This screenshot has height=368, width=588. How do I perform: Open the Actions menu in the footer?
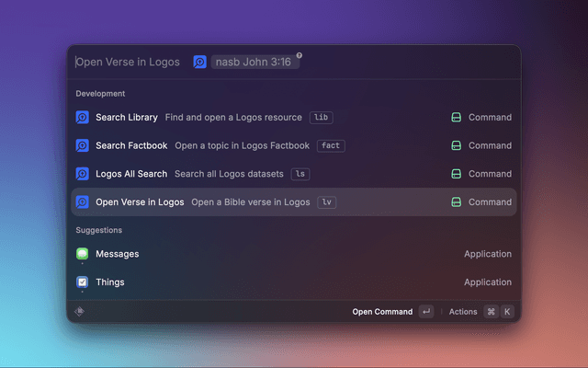click(463, 312)
